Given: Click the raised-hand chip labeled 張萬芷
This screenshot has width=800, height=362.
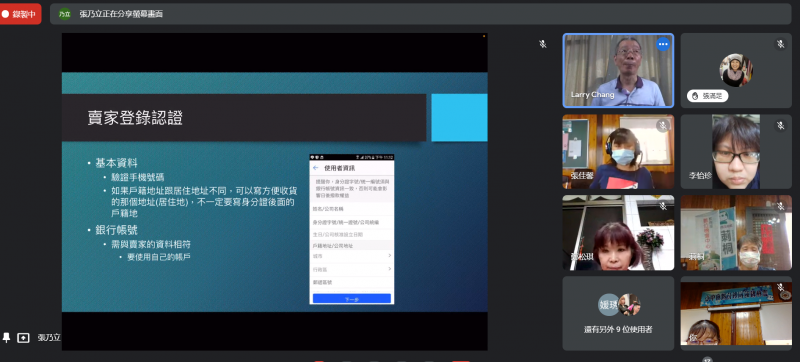Looking at the screenshot, I should (x=707, y=96).
